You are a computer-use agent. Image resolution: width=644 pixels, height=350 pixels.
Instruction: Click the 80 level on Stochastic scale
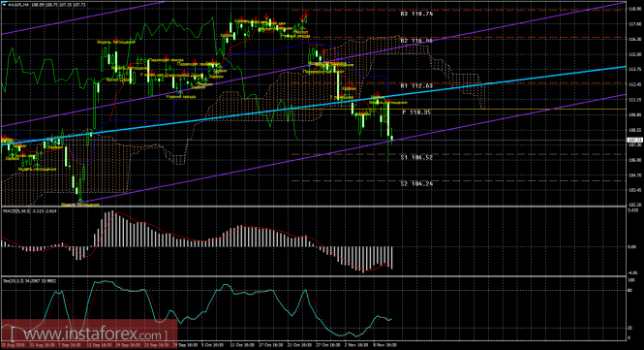pyautogui.click(x=630, y=290)
